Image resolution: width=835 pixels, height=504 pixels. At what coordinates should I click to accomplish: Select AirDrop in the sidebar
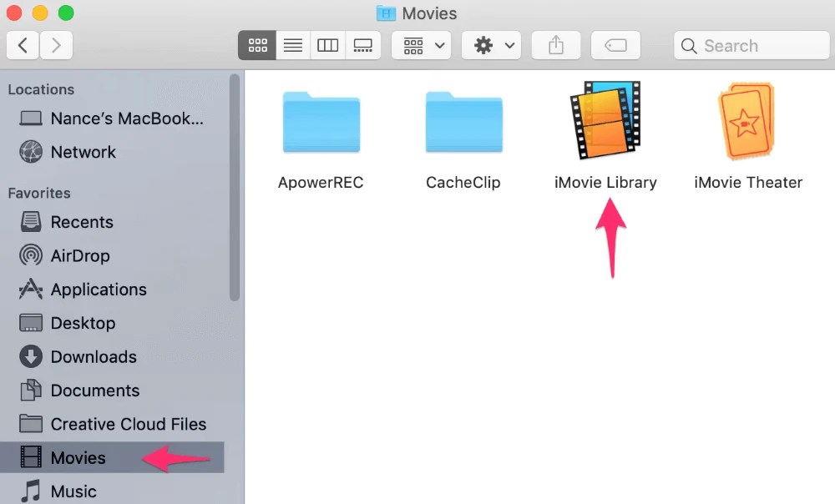[x=80, y=255]
